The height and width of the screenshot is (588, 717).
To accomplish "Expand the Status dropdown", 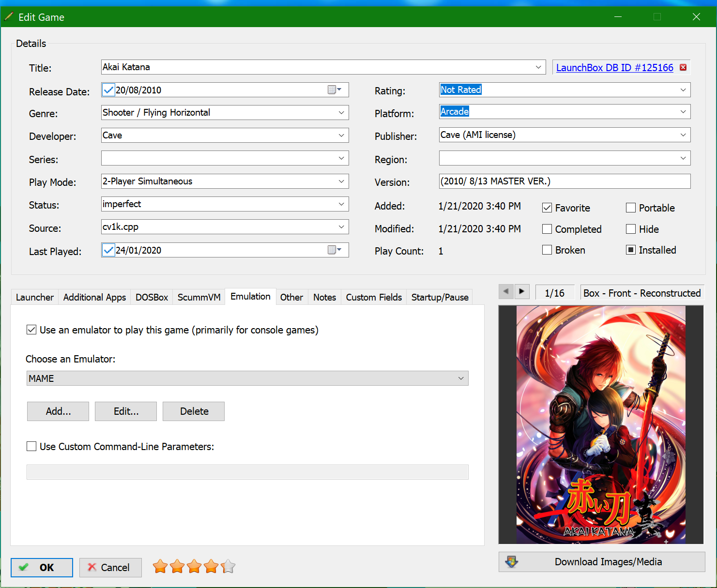I will pos(341,204).
